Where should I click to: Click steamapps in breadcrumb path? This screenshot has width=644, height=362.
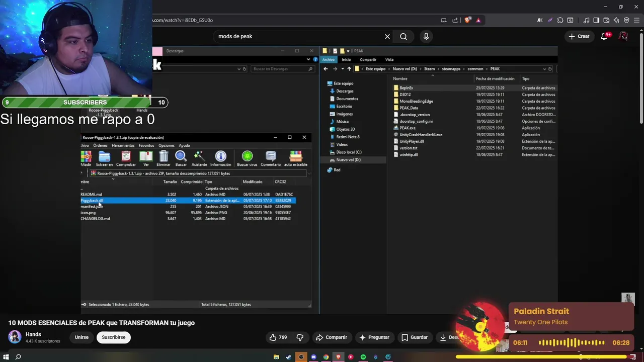click(451, 69)
